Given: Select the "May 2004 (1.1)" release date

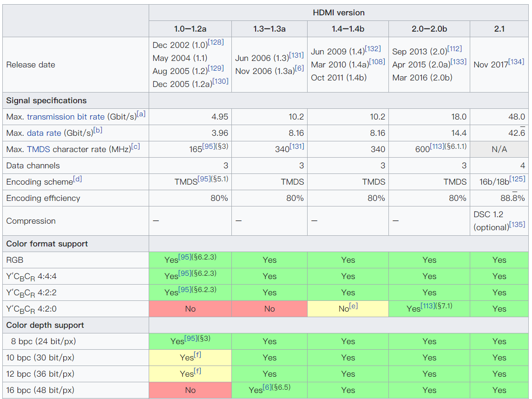Looking at the screenshot, I should (x=180, y=58).
